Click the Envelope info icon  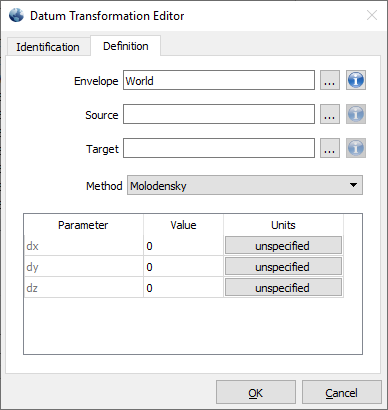point(356,80)
